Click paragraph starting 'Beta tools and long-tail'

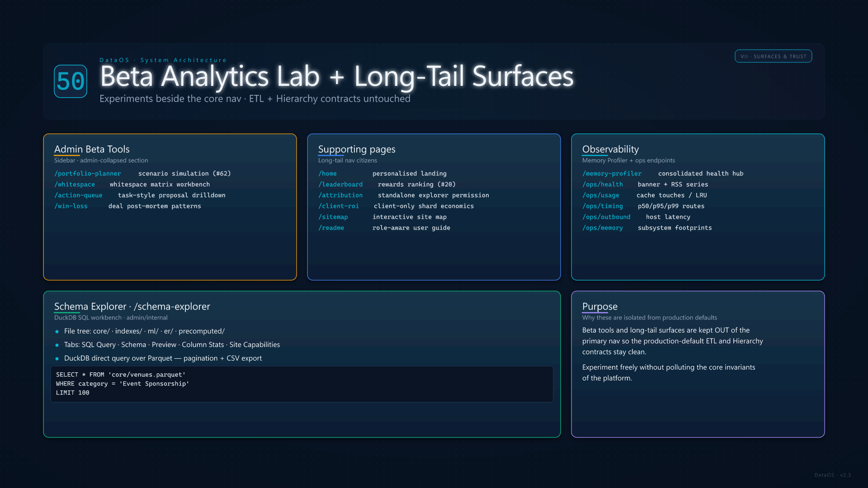673,341
